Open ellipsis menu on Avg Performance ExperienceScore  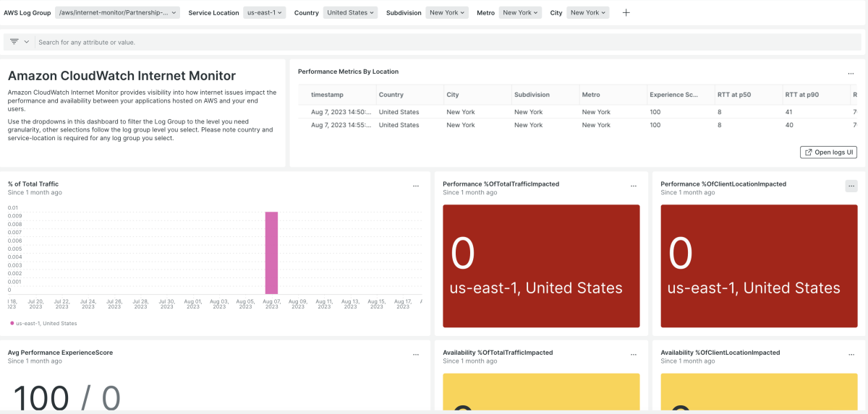click(x=416, y=355)
